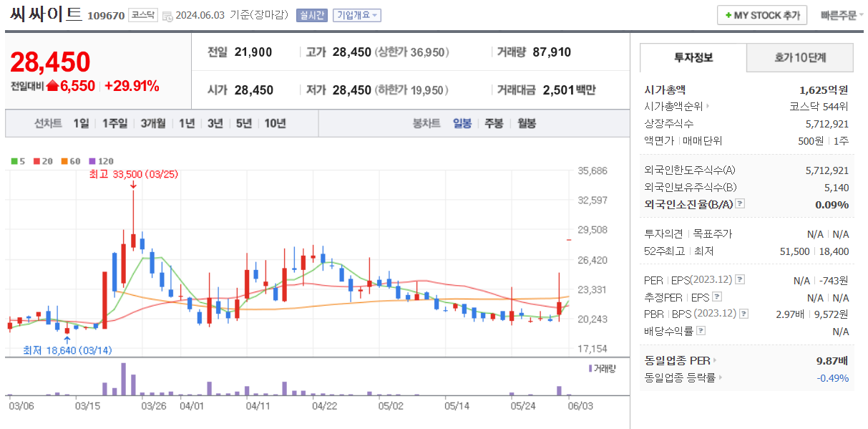Click 전일 value 21,900
This screenshot has height=429, width=868.
point(253,52)
